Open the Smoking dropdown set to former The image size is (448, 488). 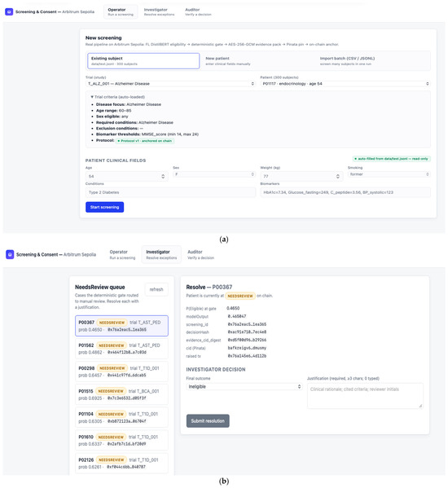[389, 174]
